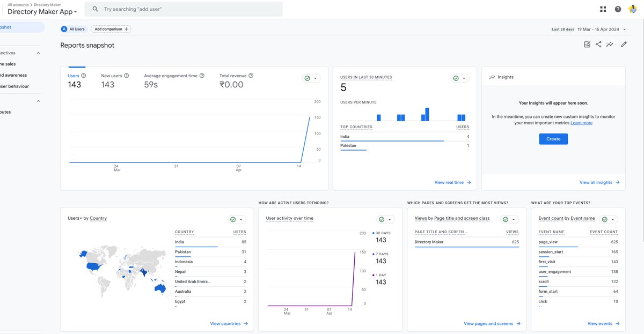Open the awareness item in sidebar

[13, 75]
